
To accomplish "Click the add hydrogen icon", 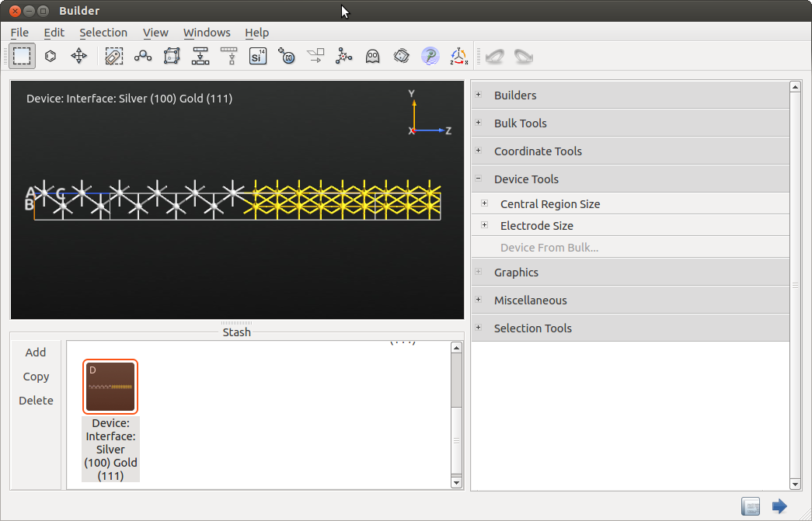I will 287,56.
